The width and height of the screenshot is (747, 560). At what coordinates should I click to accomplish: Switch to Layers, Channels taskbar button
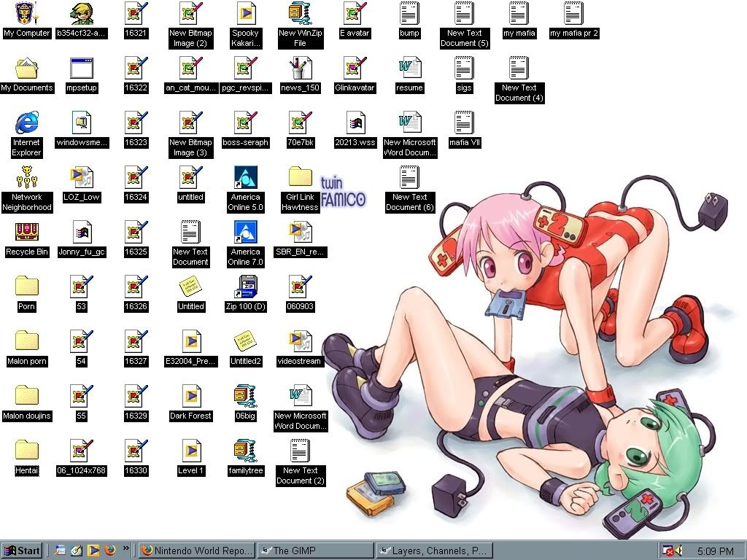coord(433,551)
